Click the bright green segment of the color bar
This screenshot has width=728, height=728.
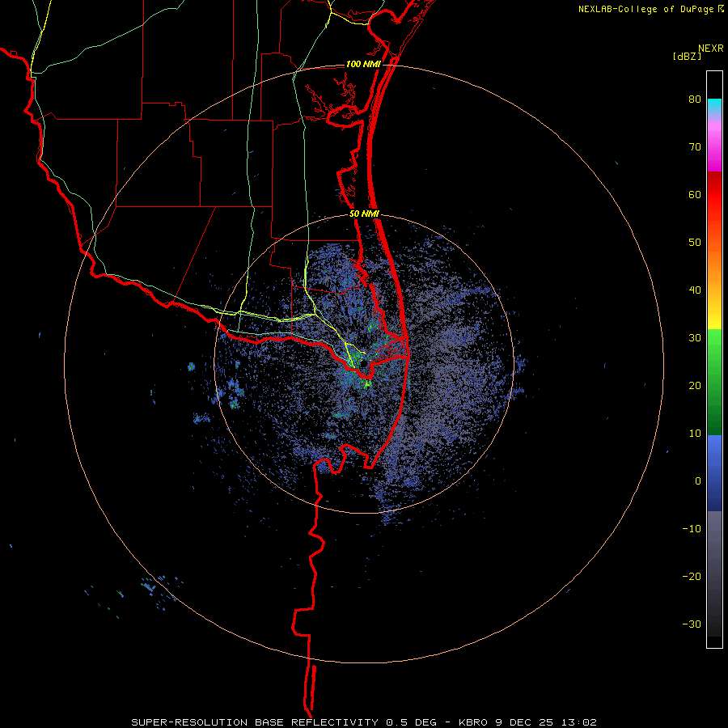[714, 346]
